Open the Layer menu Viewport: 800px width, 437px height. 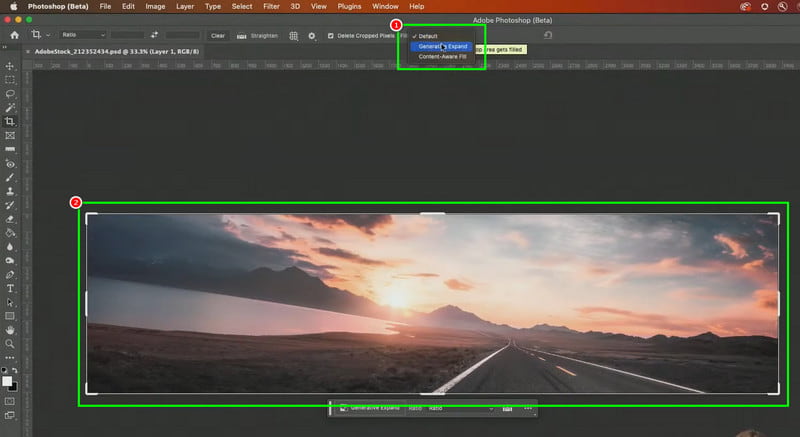(185, 7)
